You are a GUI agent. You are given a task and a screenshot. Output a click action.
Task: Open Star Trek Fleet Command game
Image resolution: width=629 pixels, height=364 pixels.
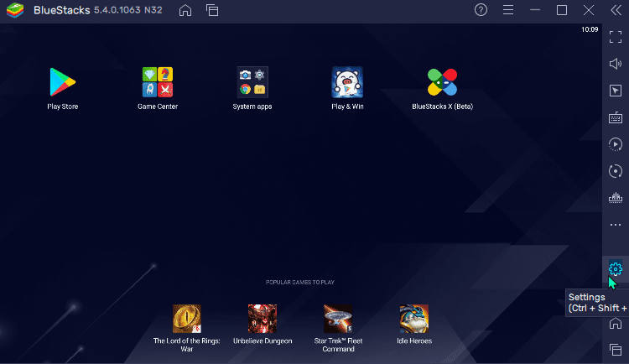[338, 319]
